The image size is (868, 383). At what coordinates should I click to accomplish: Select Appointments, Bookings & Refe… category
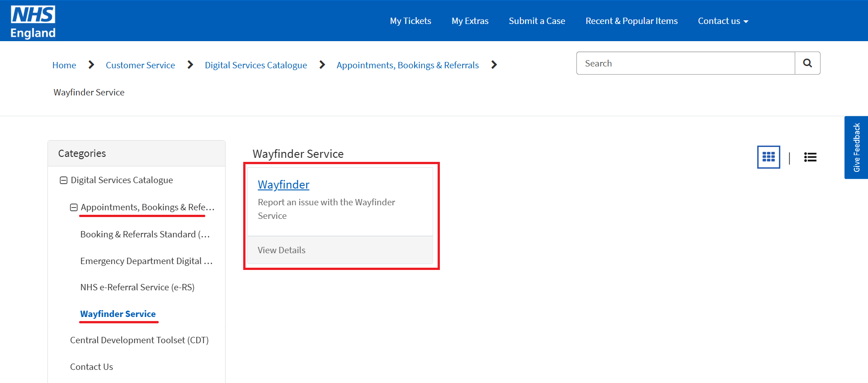[x=147, y=207]
